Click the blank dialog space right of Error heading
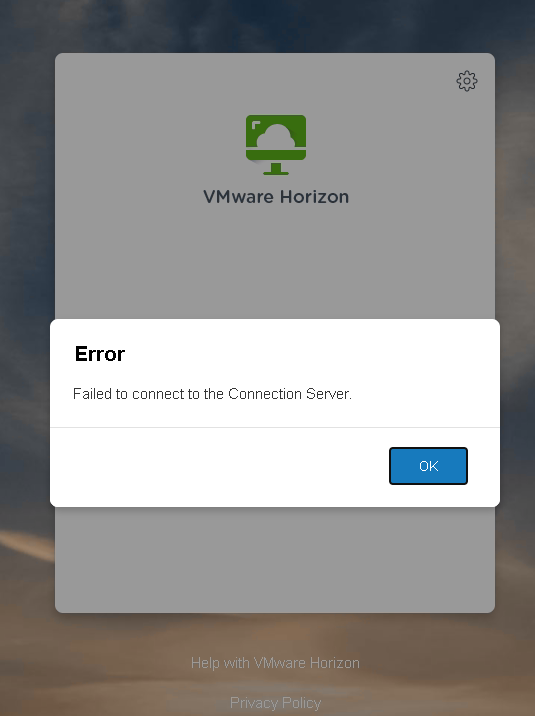535x716 pixels. tap(310, 354)
